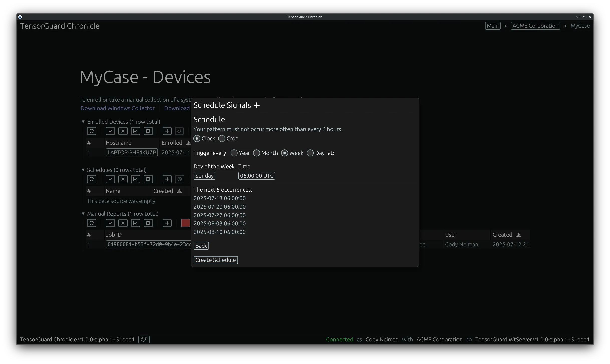610x364 pixels.
Task: Click the edit icon in the status bar
Action: pyautogui.click(x=144, y=339)
